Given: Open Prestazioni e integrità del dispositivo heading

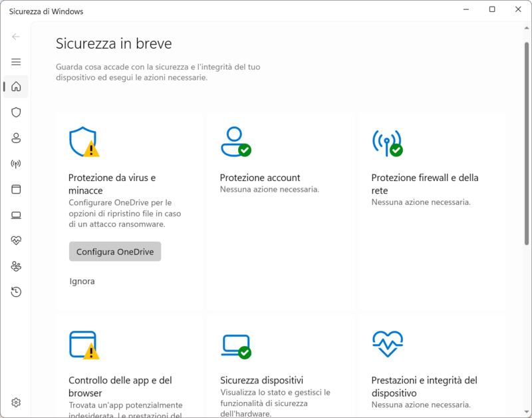Looking at the screenshot, I should tap(424, 387).
